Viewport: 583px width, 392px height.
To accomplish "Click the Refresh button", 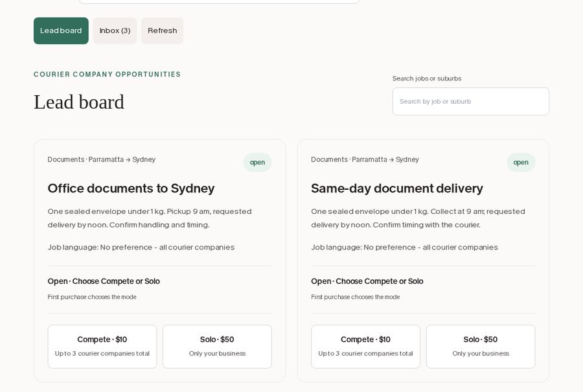I will [162, 31].
